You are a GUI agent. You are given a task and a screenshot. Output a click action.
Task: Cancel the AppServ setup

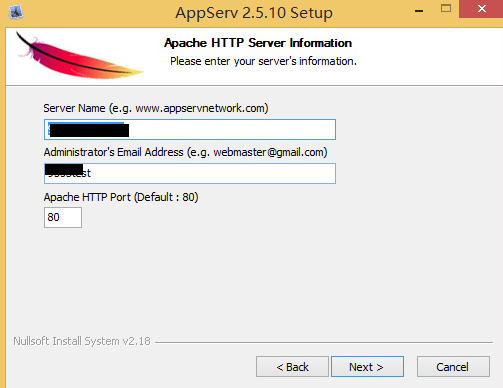click(453, 367)
